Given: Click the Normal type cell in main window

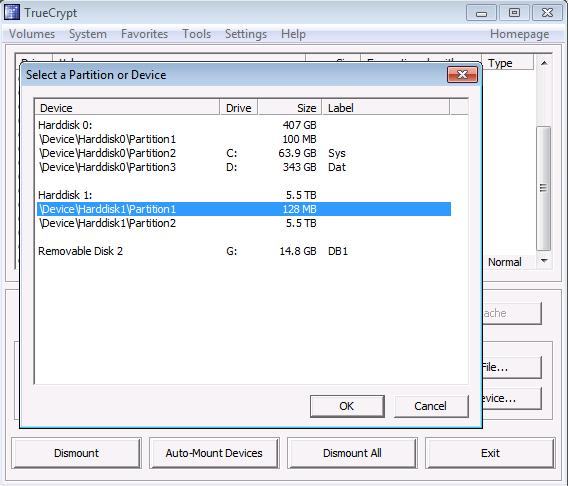Looking at the screenshot, I should pos(505,262).
